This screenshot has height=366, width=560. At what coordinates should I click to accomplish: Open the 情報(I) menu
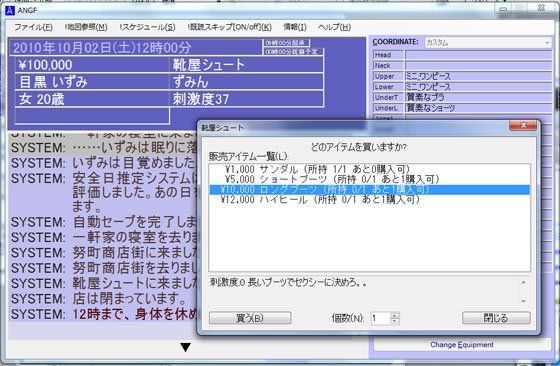click(295, 27)
